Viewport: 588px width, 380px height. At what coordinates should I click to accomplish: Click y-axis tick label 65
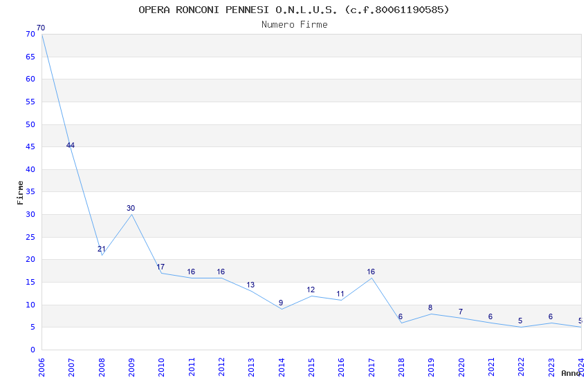(30, 57)
